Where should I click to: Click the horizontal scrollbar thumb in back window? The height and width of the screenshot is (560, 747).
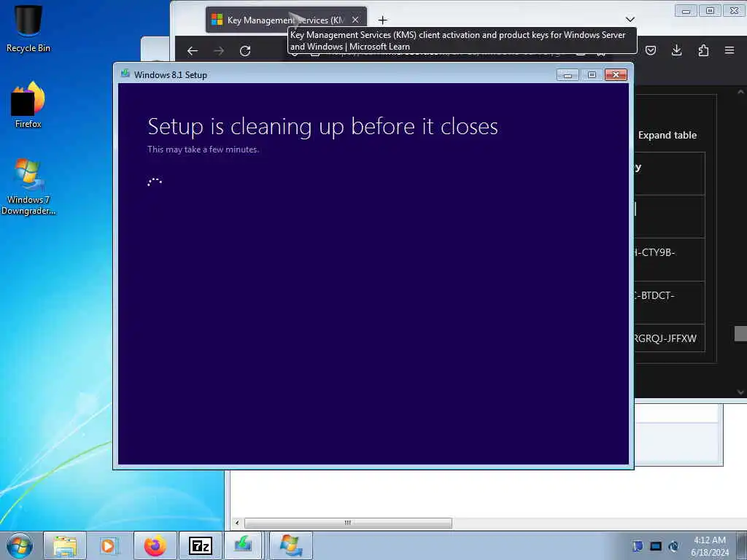point(348,524)
